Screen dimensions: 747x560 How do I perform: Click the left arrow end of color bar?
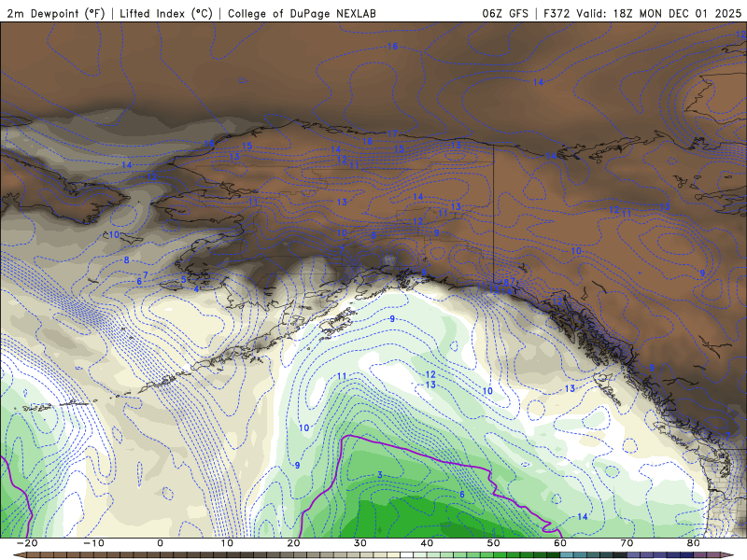(20, 555)
